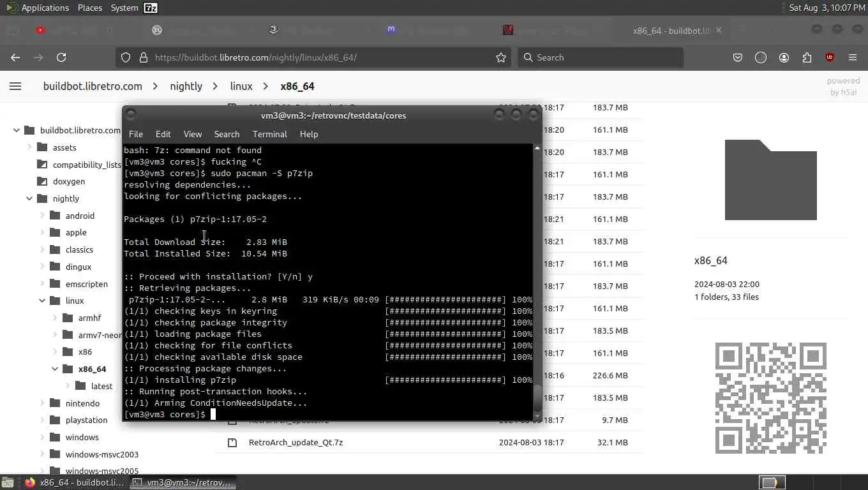Open RetroArch_update_Qt.7z file icon
The width and height of the screenshot is (868, 490).
coord(232,442)
